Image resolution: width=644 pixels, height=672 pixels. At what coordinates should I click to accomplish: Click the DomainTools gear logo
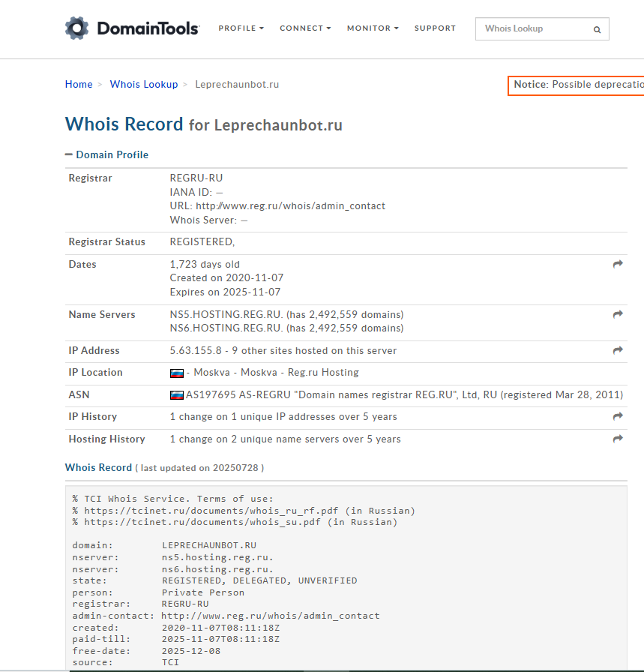[76, 28]
